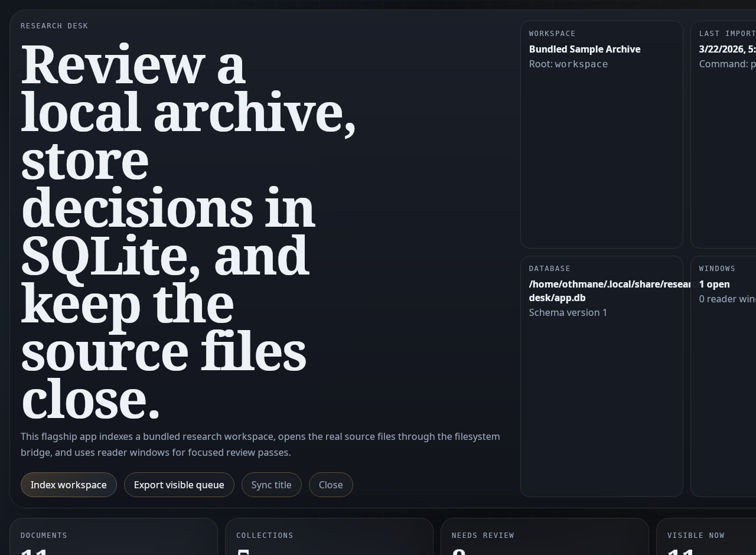The width and height of the screenshot is (756, 555).
Task: Click the 1 open windows value
Action: point(715,284)
